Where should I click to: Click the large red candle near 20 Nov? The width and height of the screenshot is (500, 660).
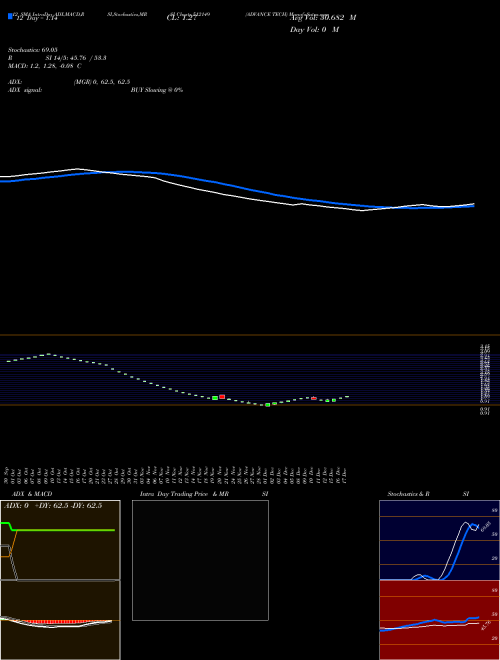coord(222,397)
